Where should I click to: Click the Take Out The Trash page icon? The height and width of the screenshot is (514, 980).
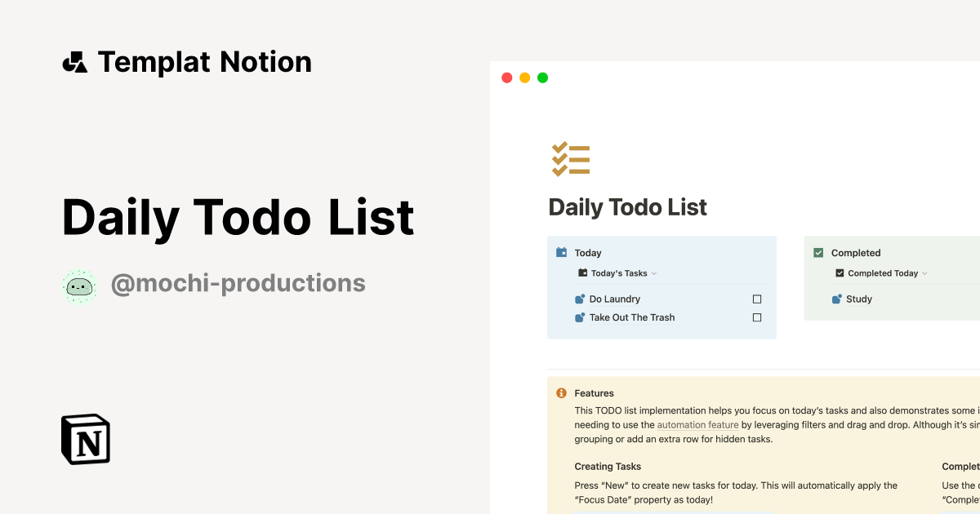click(579, 317)
